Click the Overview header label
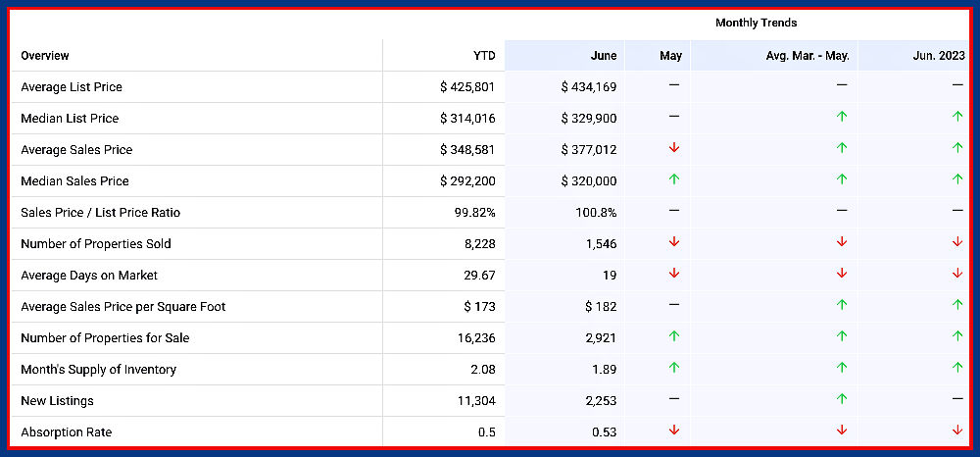The width and height of the screenshot is (980, 457). [x=45, y=56]
